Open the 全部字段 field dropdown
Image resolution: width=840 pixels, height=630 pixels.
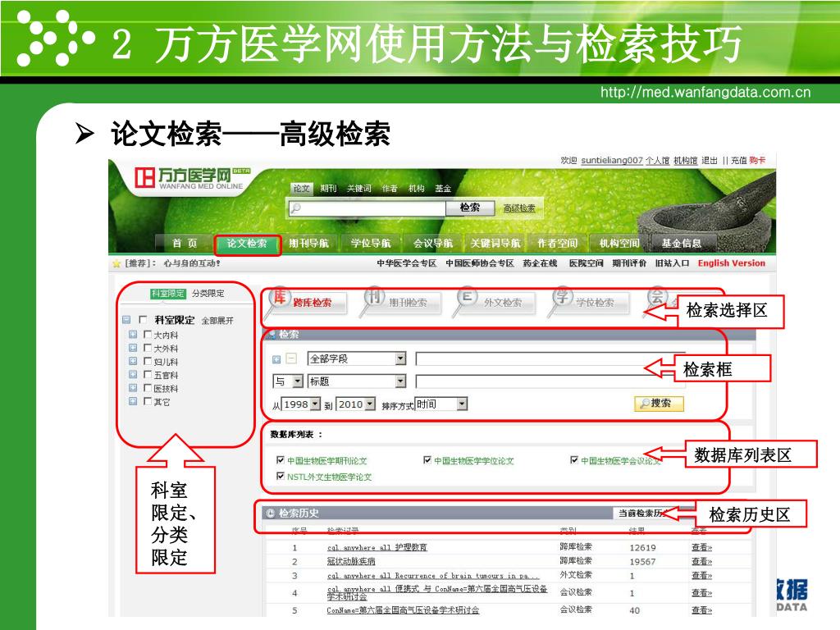coord(357,358)
